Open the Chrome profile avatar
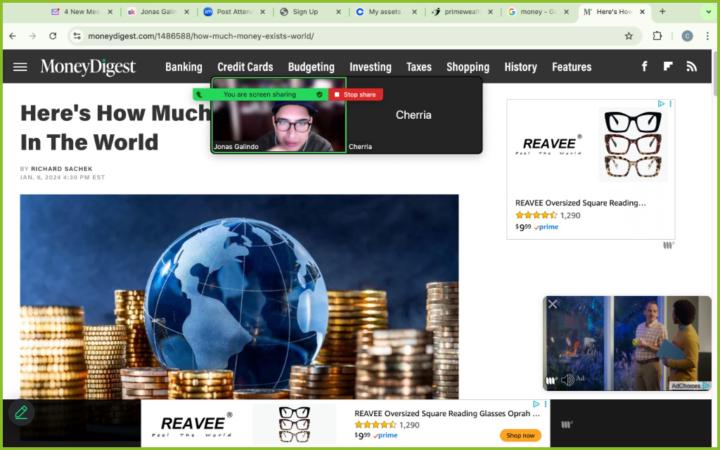This screenshot has width=720, height=450. (x=687, y=36)
